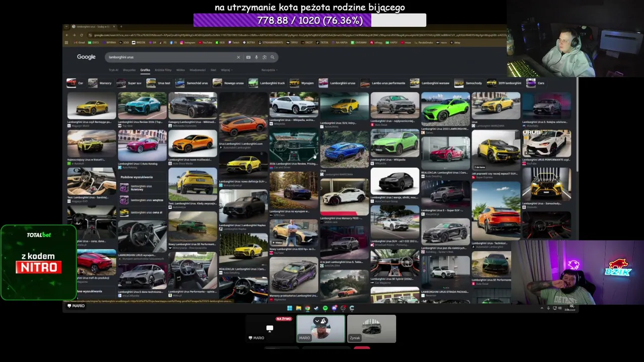Open the Instagram bookmark
Screen dimensions: 644x362
[x=188, y=43]
